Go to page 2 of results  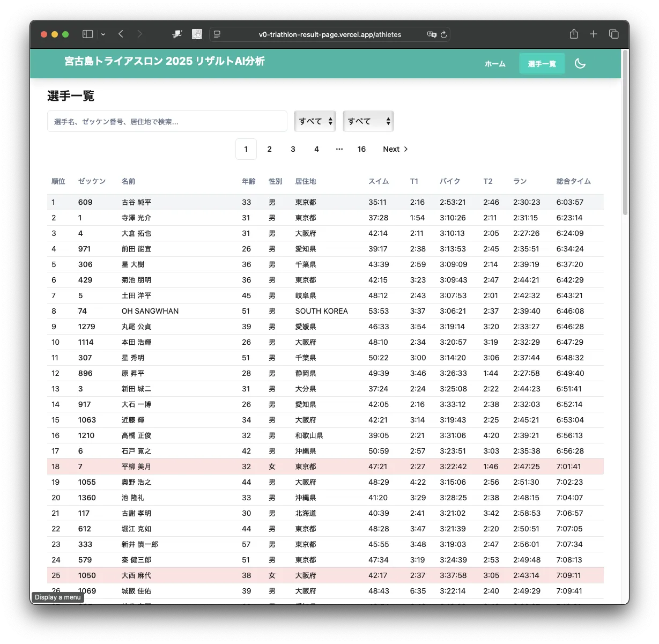pos(269,149)
